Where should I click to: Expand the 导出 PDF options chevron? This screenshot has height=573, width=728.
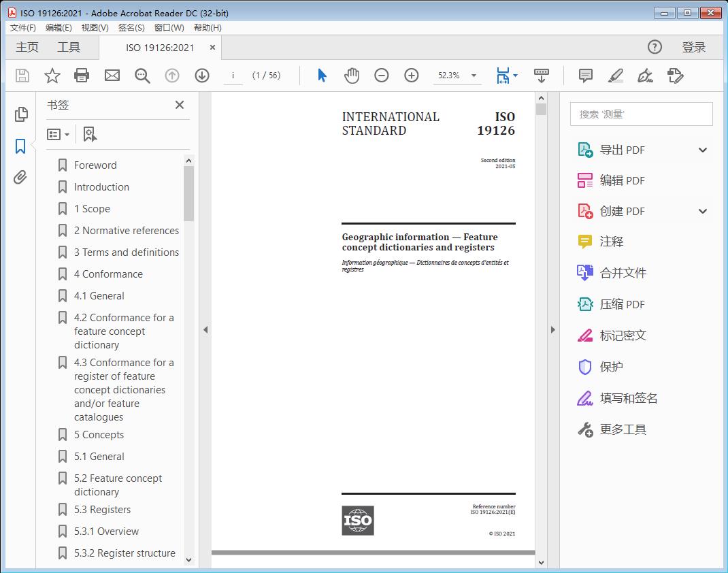click(703, 149)
